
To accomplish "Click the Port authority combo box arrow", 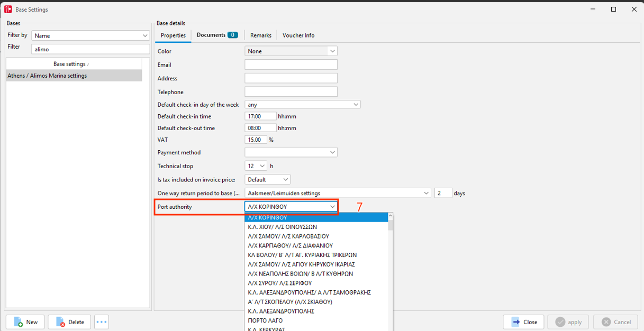I will [x=332, y=207].
